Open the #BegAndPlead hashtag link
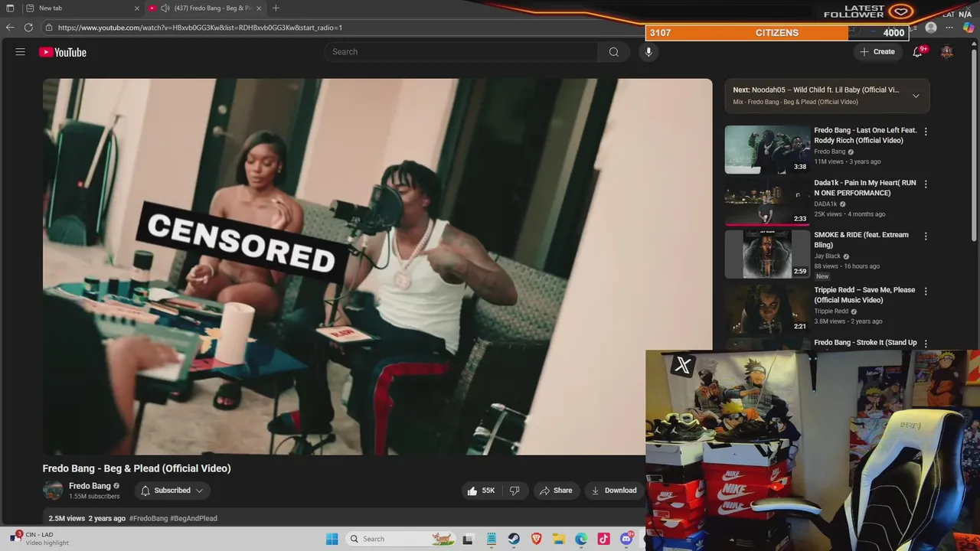This screenshot has width=980, height=551. click(194, 518)
